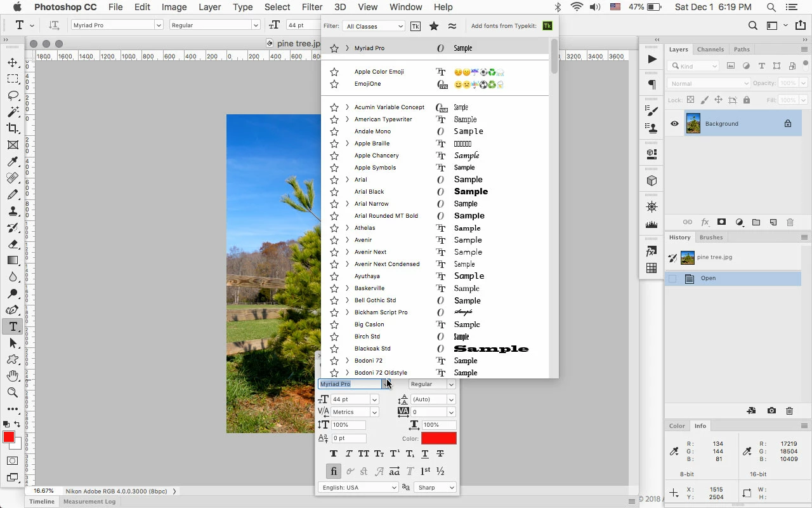The height and width of the screenshot is (508, 812).
Task: Toggle Standard Ligatures fi button
Action: click(334, 471)
